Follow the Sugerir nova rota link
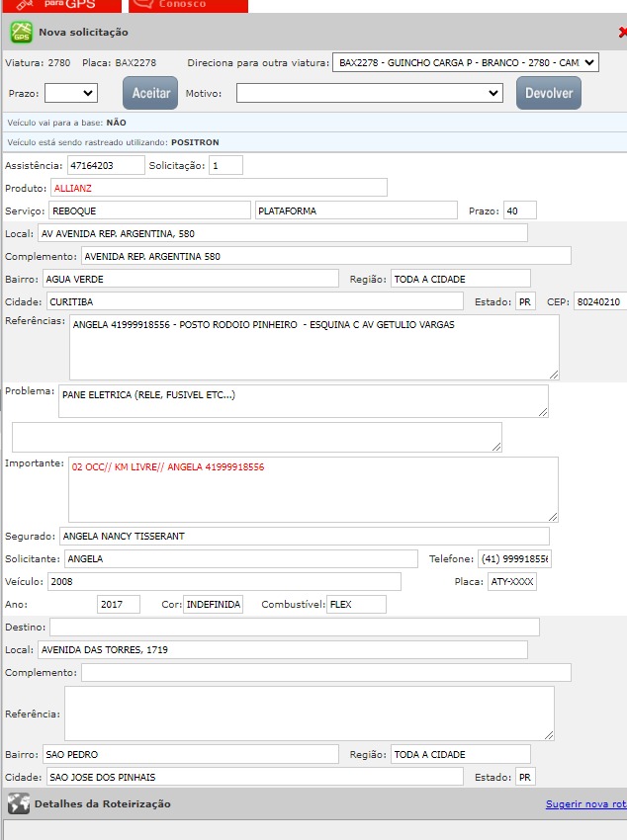The image size is (627, 840). 585,804
